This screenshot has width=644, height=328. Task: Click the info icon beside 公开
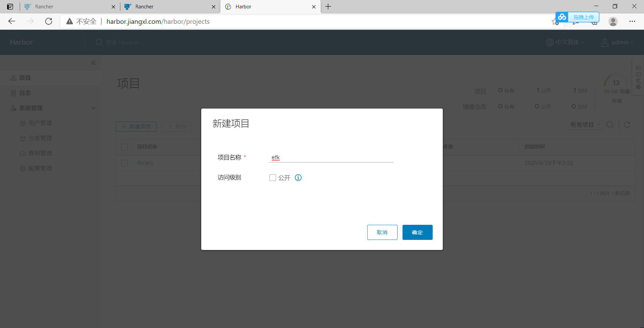tap(298, 178)
